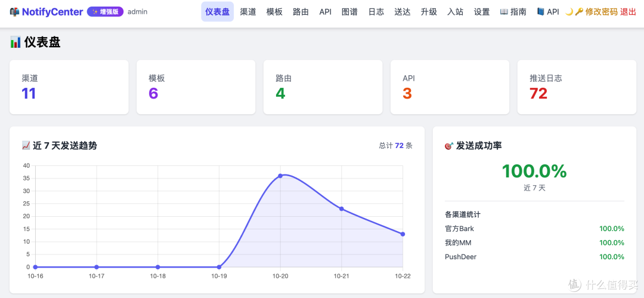Screen dimensions: 644x298
Task: Click the admin username label
Action: (x=138, y=12)
